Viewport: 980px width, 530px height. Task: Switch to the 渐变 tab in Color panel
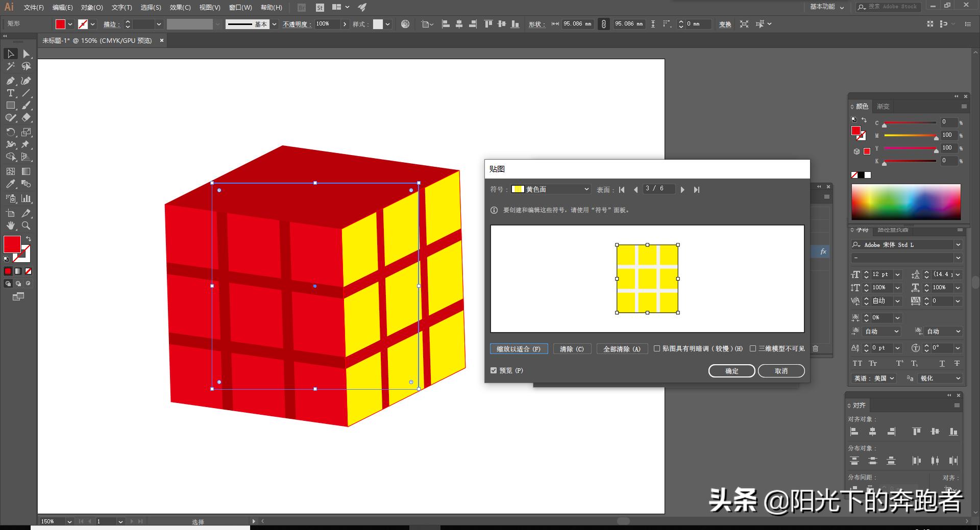(884, 107)
